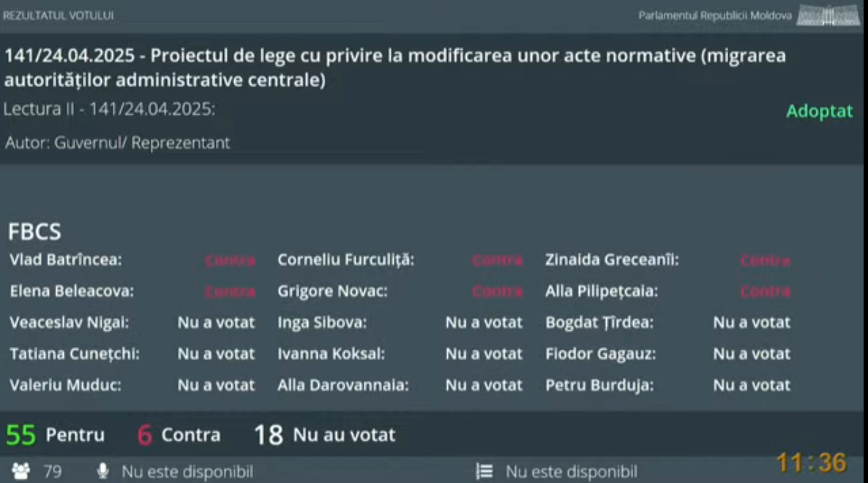Select Inga Sibova's "Nu a votat" status
Screen dimensions: 868x483
coord(484,323)
